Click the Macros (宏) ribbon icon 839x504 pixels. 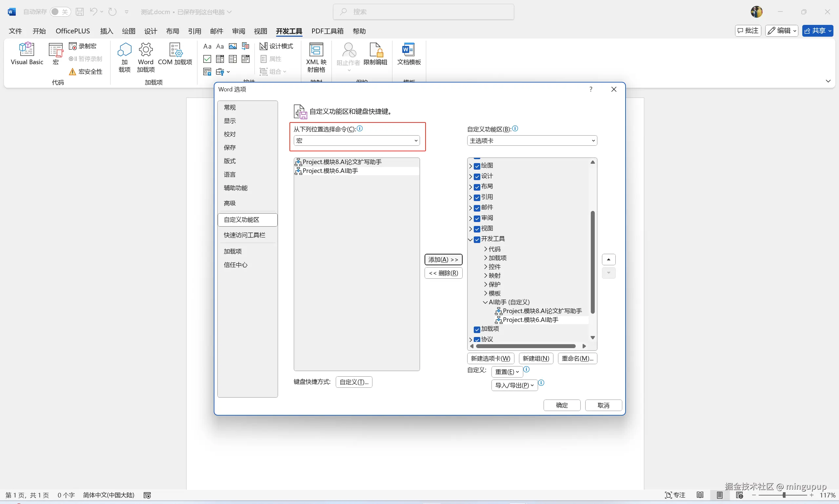point(56,53)
